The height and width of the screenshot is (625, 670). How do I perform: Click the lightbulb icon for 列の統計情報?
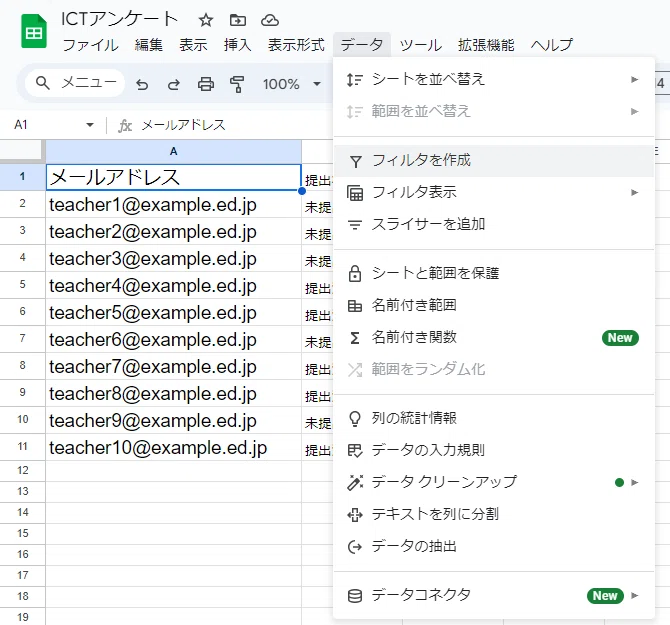coord(355,418)
